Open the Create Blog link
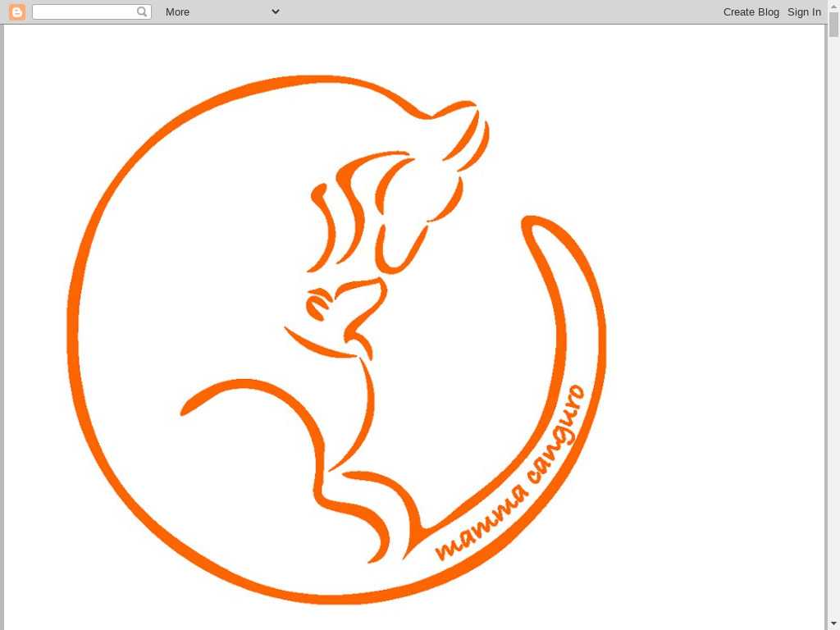The width and height of the screenshot is (840, 630). tap(751, 11)
